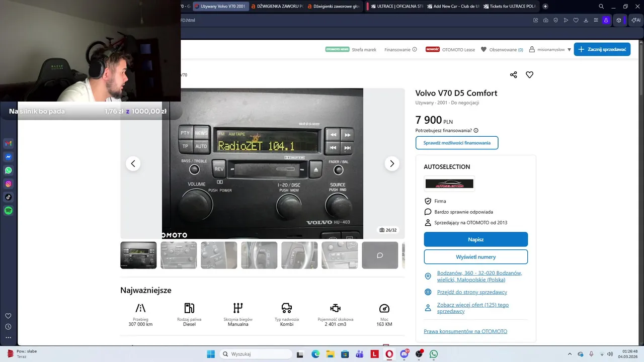Click Zacznij sprzedawać button
Screen dimensions: 644x362
click(602, 49)
